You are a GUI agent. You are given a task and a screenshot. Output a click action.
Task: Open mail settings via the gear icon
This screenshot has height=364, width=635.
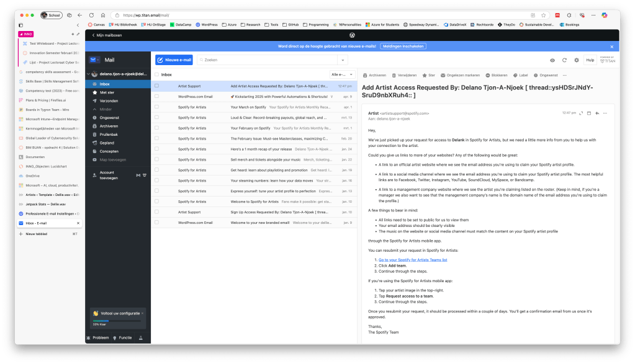tap(576, 60)
